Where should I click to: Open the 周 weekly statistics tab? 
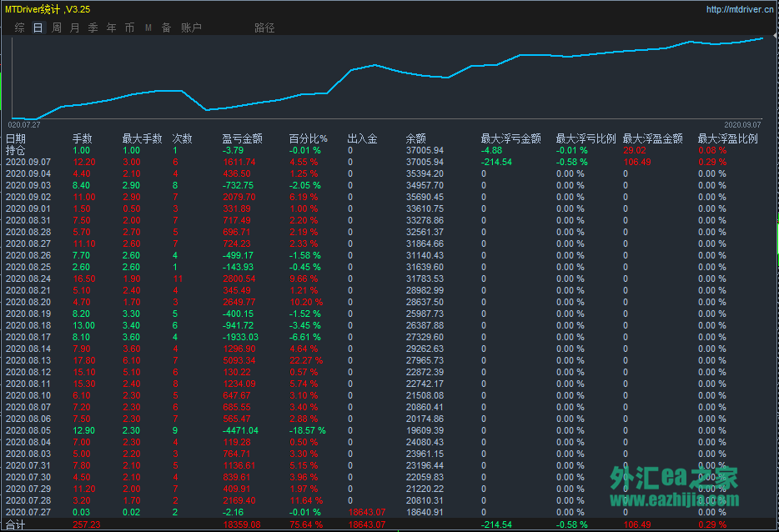tap(57, 28)
